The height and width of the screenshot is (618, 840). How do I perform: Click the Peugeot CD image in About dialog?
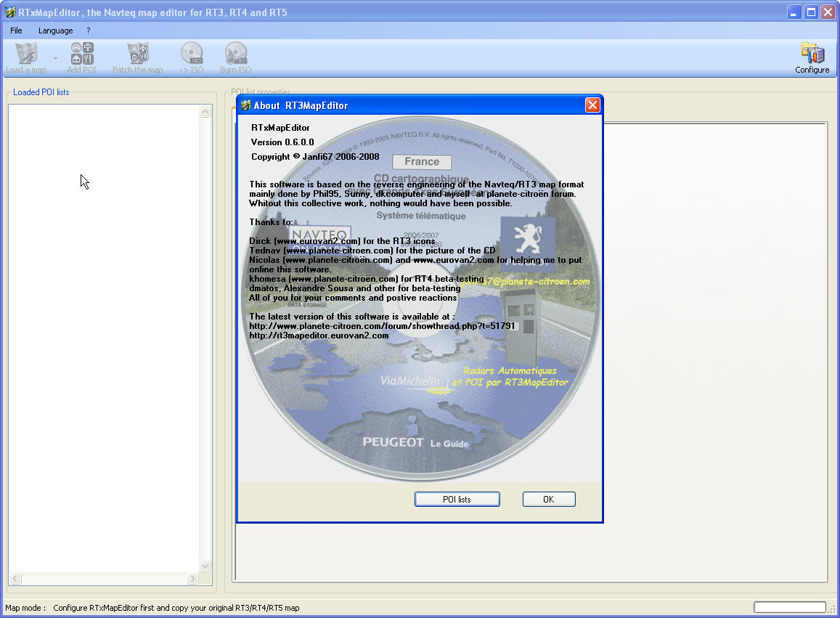[420, 300]
